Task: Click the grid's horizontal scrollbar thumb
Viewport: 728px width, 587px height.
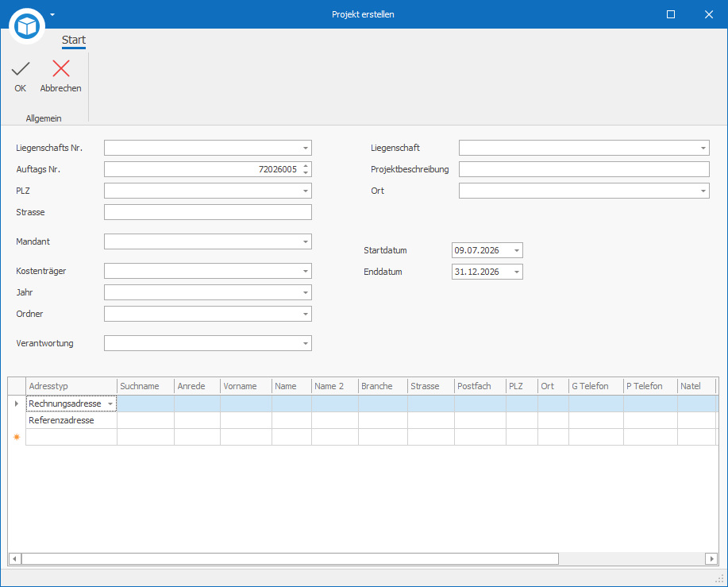Action: 290,558
